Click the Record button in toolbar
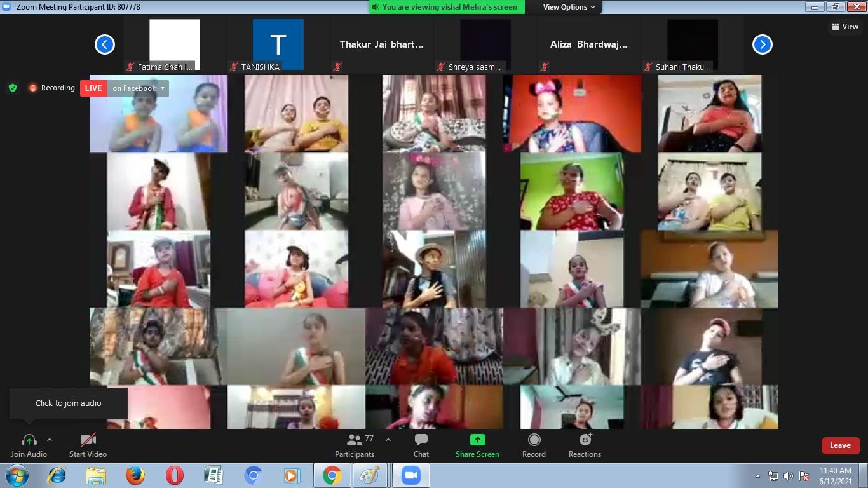This screenshot has width=868, height=488. [534, 445]
